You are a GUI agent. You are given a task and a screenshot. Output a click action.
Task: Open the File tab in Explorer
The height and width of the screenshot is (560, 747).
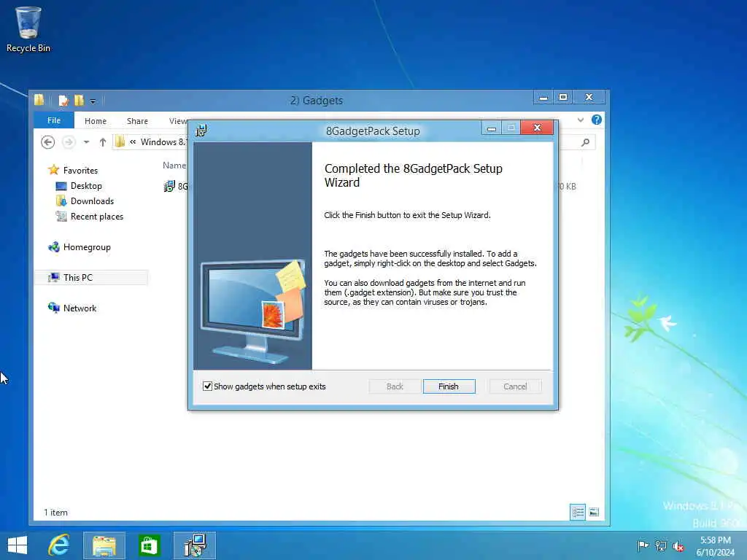pyautogui.click(x=54, y=120)
